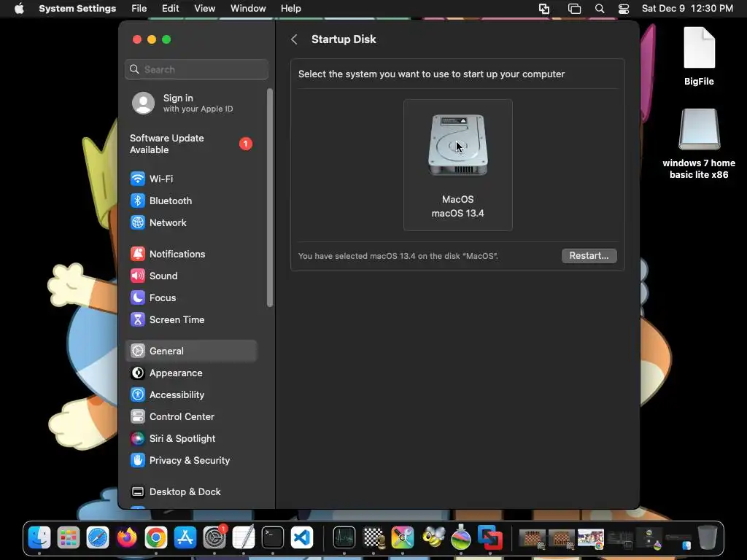Open the Apple menu
Viewport: 747px width, 560px height.
click(x=19, y=9)
